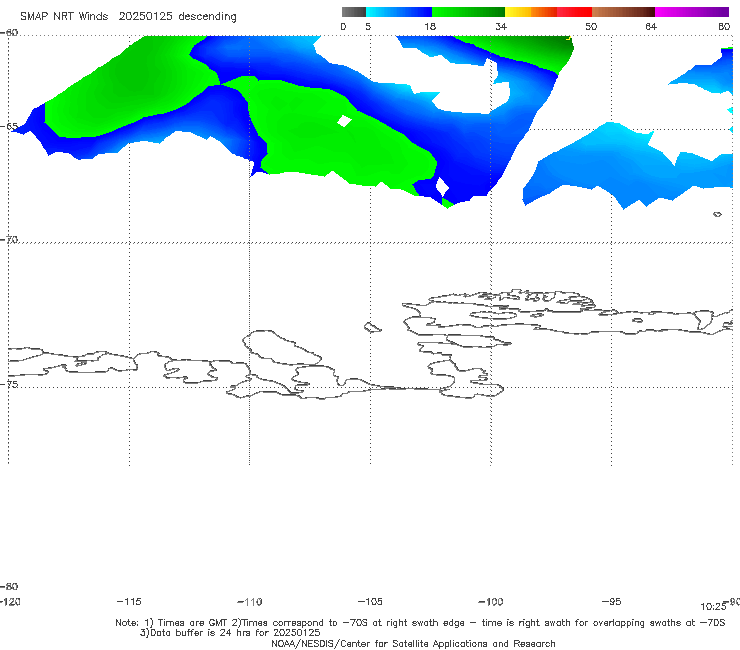
Task: Select the brown segment of the color bar
Action: coord(623,12)
